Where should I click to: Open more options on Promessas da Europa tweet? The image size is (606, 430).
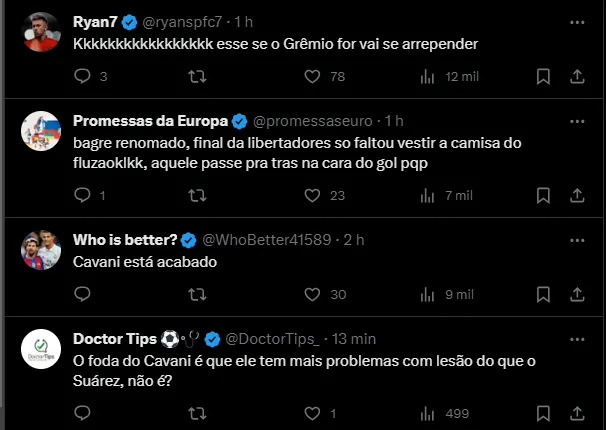tap(577, 121)
